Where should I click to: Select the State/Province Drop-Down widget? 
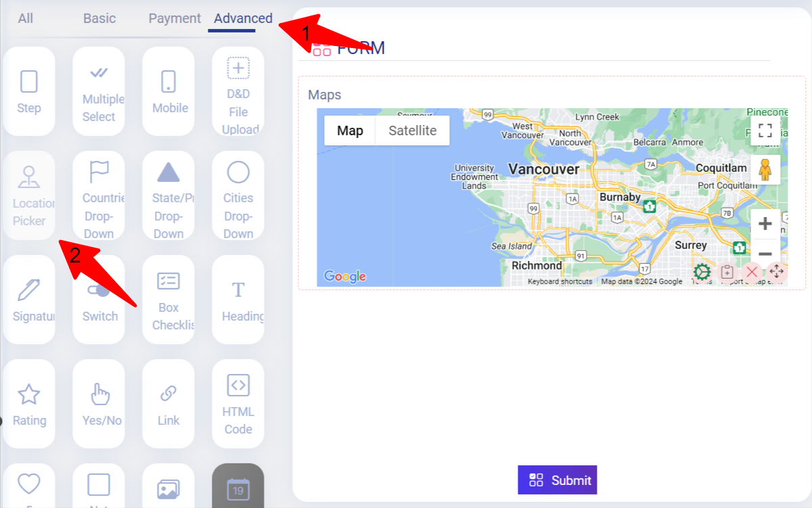[168, 195]
